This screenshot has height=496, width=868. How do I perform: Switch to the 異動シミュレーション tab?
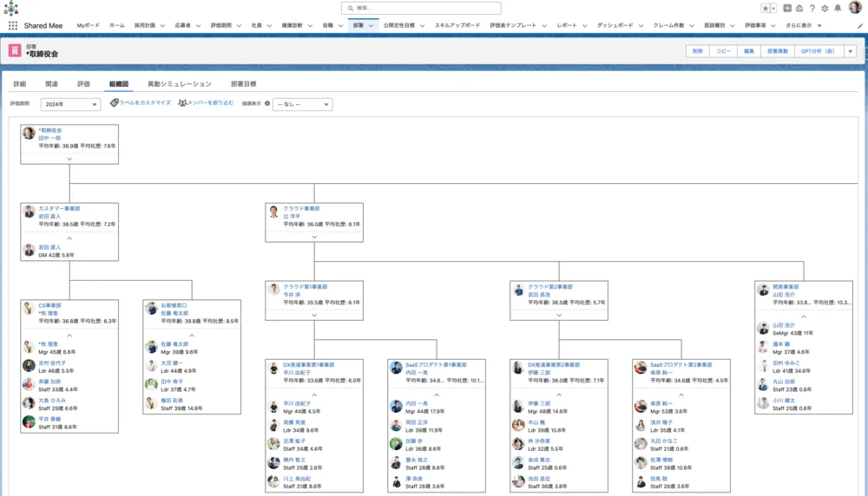pos(179,84)
